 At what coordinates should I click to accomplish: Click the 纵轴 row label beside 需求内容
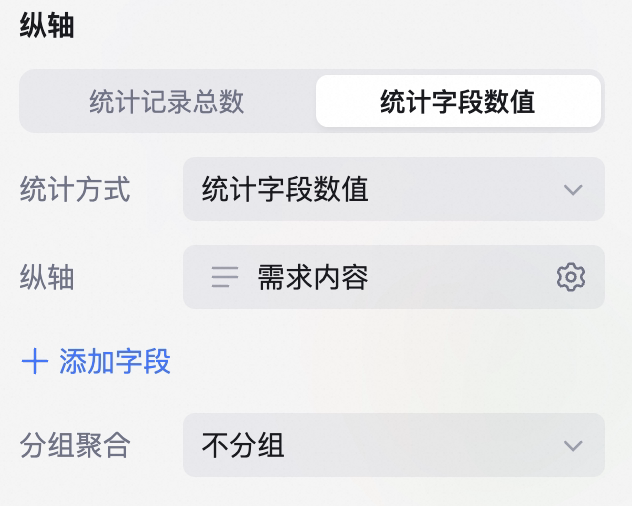[47, 277]
